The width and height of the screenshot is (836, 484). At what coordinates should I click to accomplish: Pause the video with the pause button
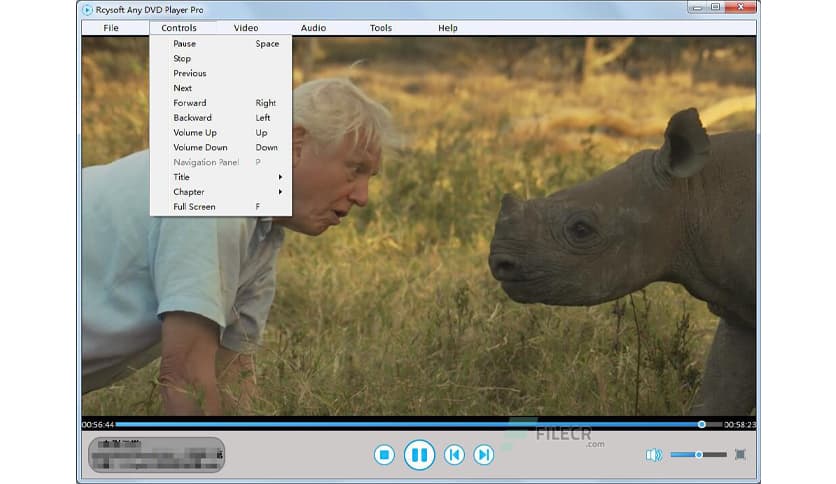[419, 455]
